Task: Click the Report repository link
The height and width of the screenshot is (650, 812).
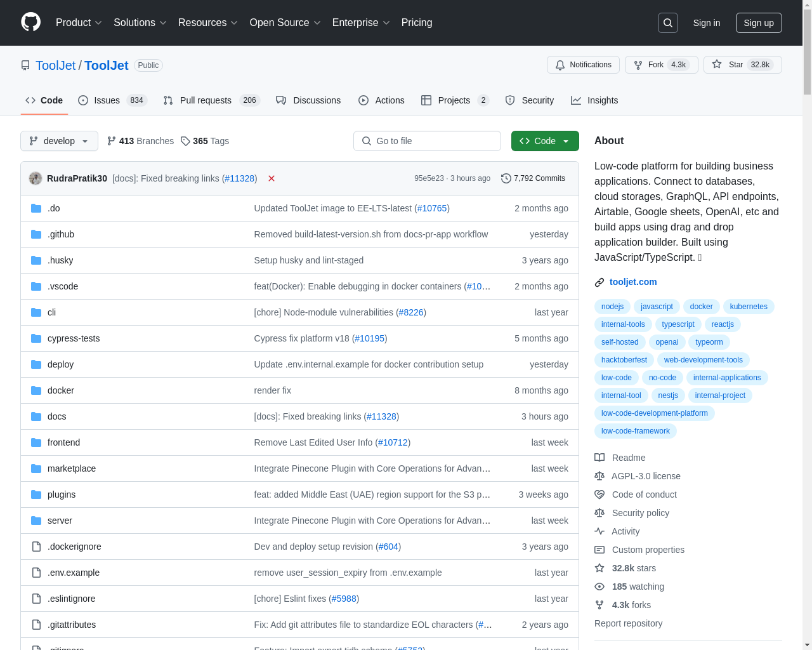Action: click(628, 623)
